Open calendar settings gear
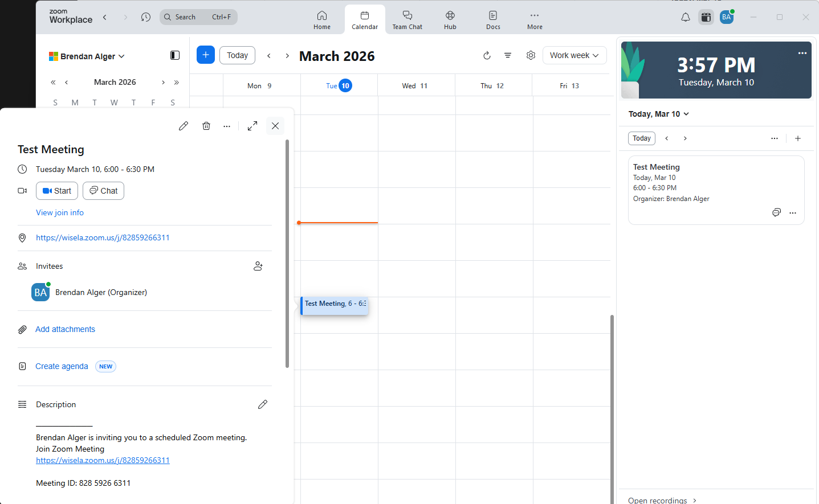Viewport: 819px width, 504px height. [531, 55]
